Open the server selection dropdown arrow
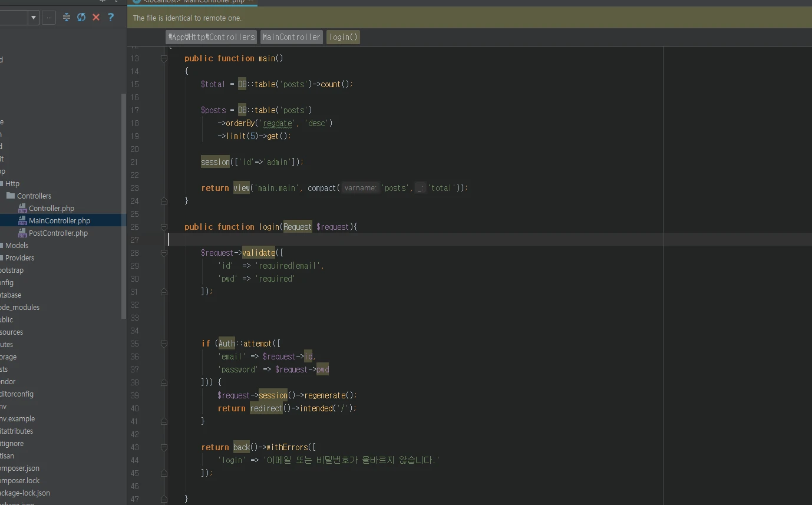Viewport: 812px width, 505px height. [x=34, y=18]
